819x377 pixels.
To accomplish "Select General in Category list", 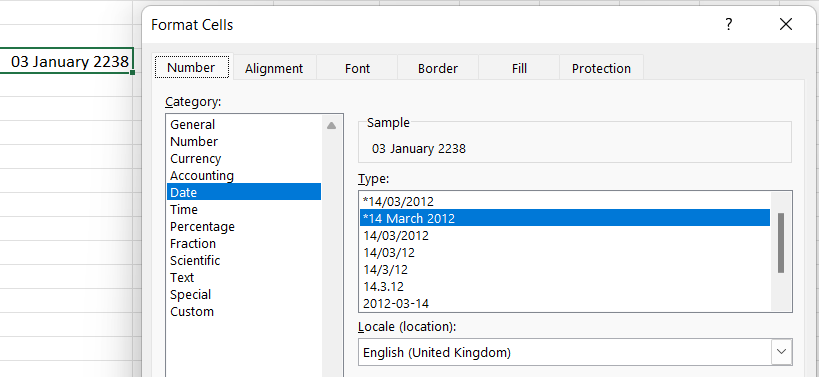I will coord(244,124).
